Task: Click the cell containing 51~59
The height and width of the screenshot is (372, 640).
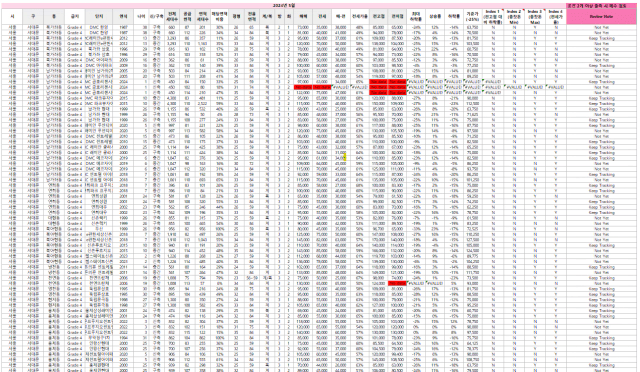Action: pos(252,278)
